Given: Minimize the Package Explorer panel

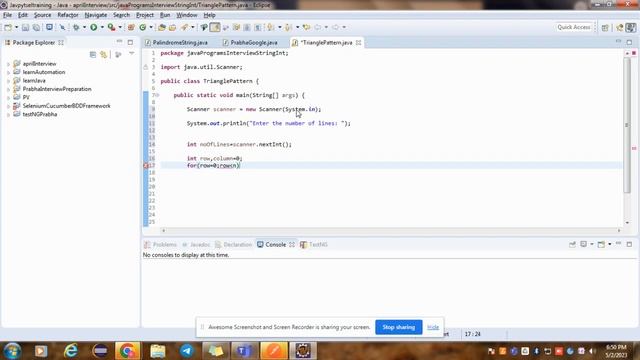Looking at the screenshot, I should 119,42.
